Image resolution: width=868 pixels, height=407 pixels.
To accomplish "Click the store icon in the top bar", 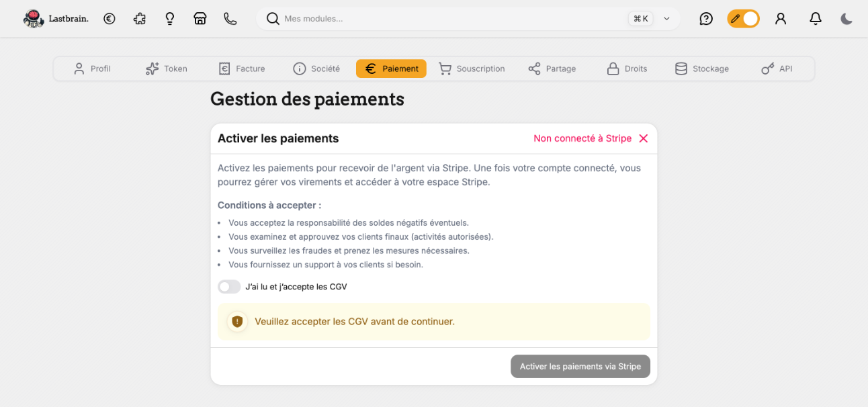I will (x=200, y=18).
